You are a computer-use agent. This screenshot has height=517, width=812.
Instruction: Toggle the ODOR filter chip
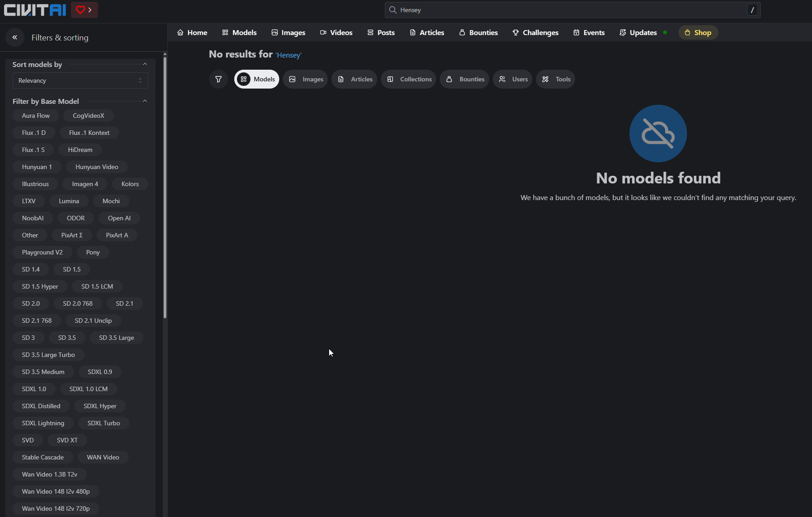coord(76,218)
